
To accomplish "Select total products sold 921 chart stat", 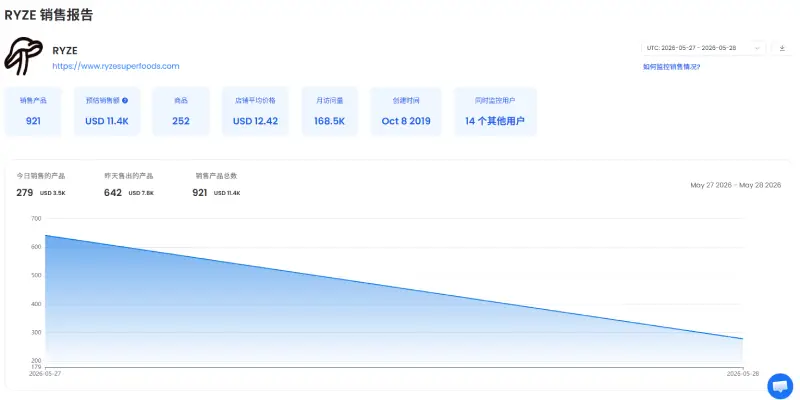I will coord(216,185).
